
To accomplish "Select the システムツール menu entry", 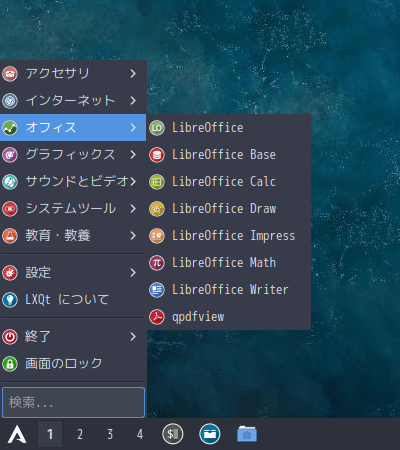I will pos(73,209).
